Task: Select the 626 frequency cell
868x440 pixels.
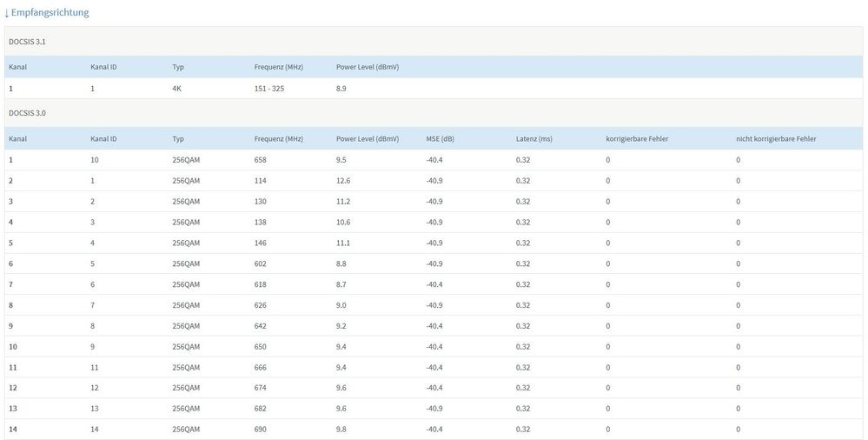Action: [260, 305]
